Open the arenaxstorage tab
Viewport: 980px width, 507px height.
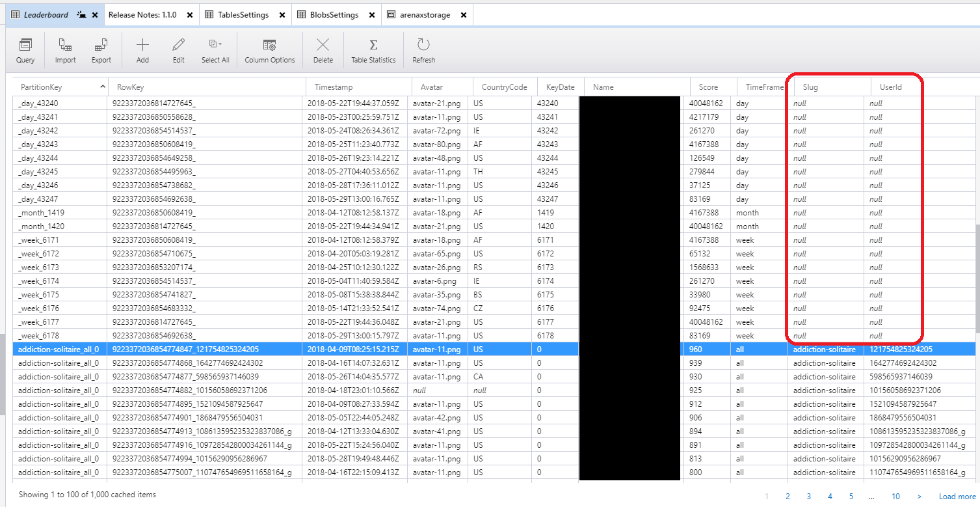[x=426, y=14]
